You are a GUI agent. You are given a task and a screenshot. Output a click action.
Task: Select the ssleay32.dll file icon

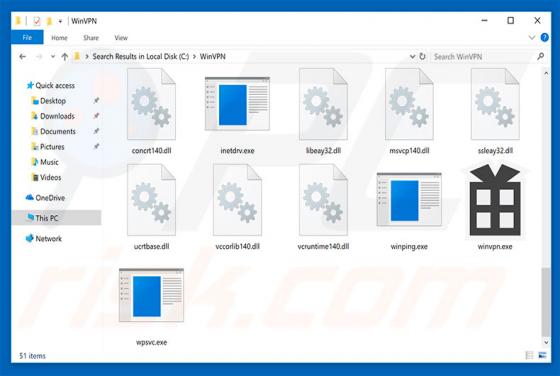click(x=495, y=104)
